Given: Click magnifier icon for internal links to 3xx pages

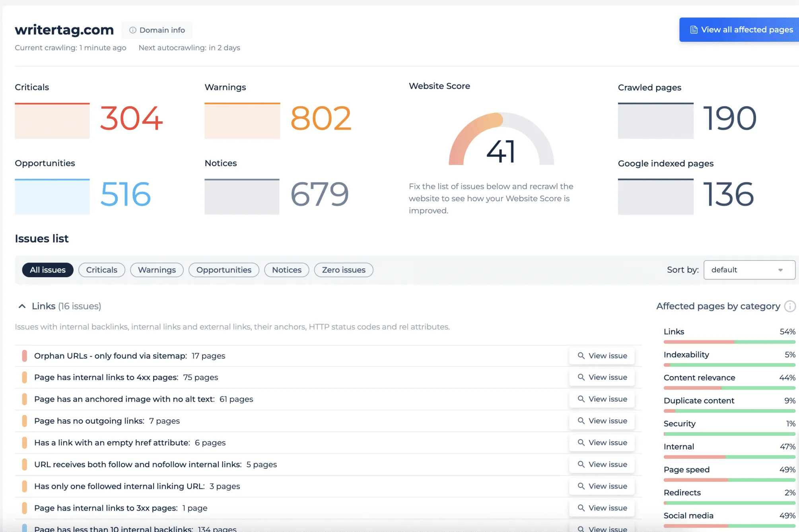Looking at the screenshot, I should pos(581,508).
